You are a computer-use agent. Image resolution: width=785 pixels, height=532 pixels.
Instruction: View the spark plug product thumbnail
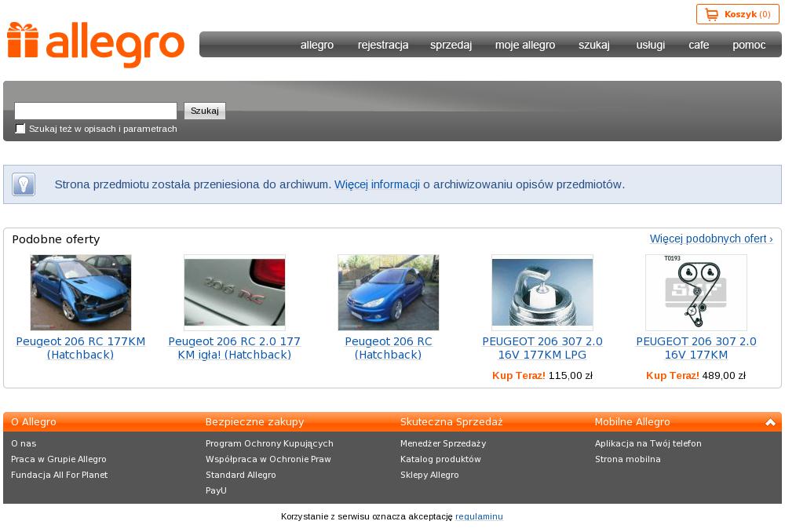pos(542,292)
